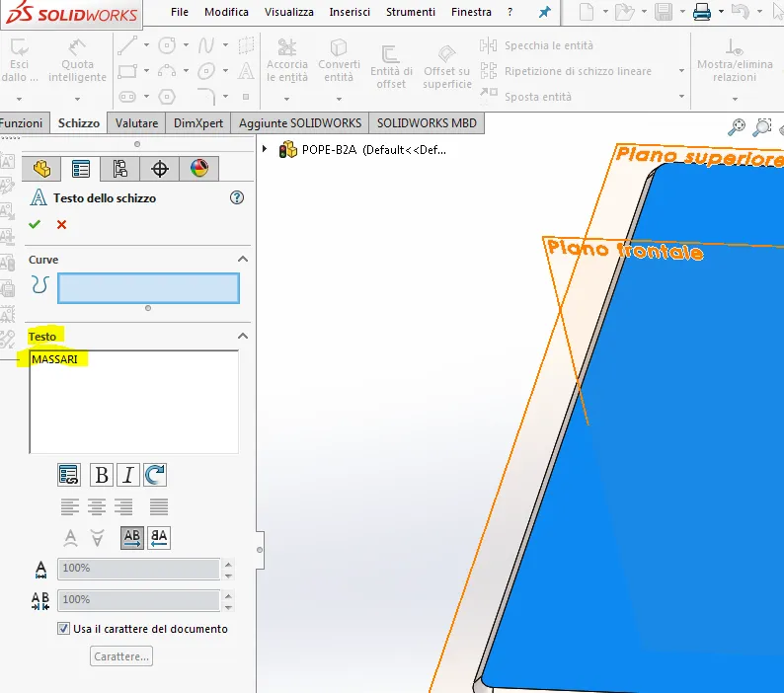Open Sposta entità dropdown arrow
Image resolution: width=784 pixels, height=693 pixels.
(x=681, y=96)
